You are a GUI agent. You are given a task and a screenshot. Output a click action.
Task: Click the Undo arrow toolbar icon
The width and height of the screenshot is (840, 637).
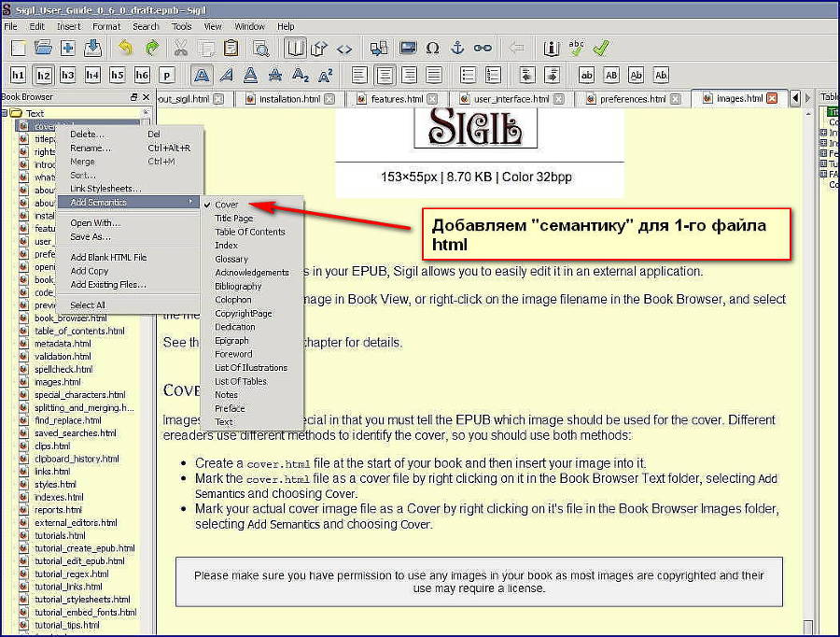125,49
